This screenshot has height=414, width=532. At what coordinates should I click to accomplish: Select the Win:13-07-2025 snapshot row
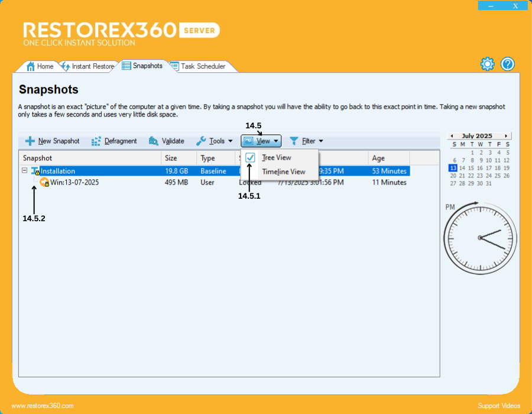point(215,182)
